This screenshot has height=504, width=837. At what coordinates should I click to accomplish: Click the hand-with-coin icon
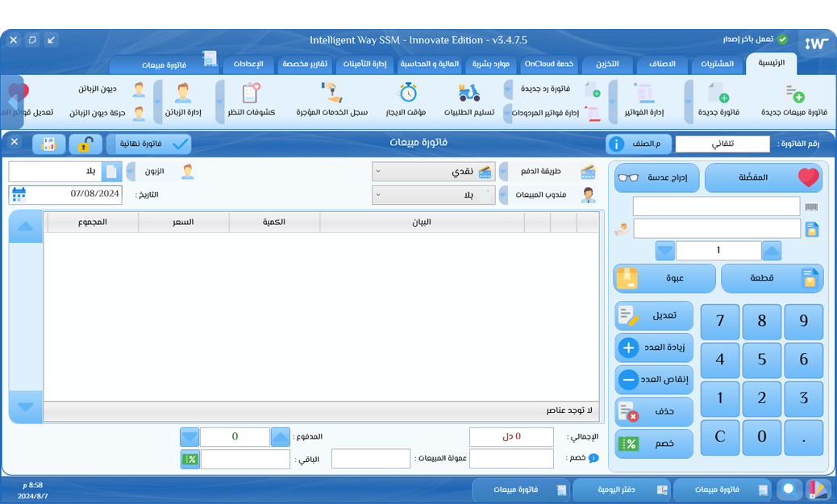point(622,230)
